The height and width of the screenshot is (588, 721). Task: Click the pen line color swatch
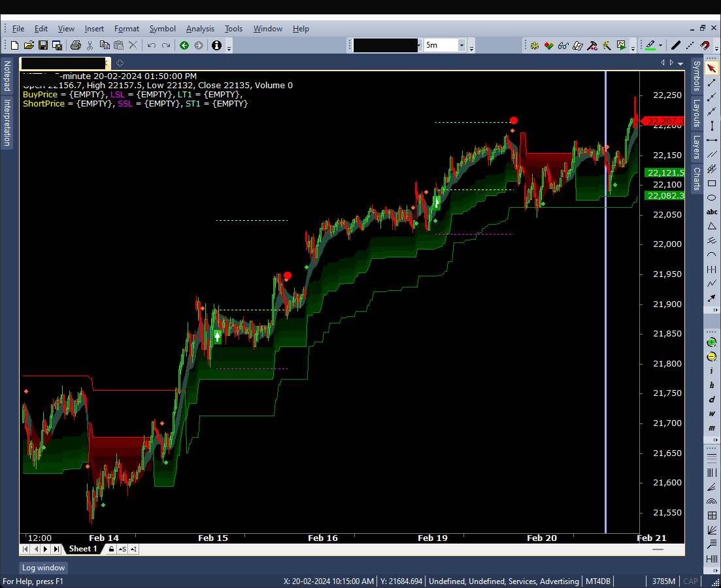click(650, 46)
